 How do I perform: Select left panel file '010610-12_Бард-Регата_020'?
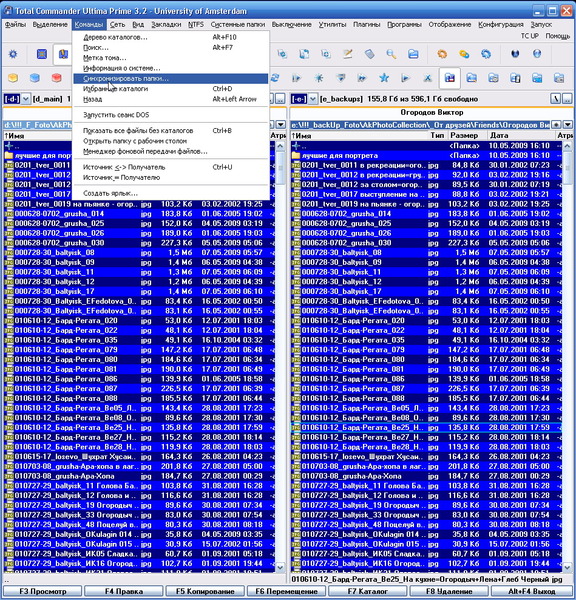139,321
